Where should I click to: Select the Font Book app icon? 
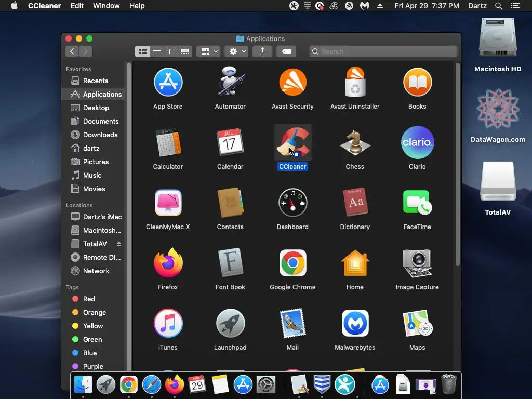coord(230,262)
